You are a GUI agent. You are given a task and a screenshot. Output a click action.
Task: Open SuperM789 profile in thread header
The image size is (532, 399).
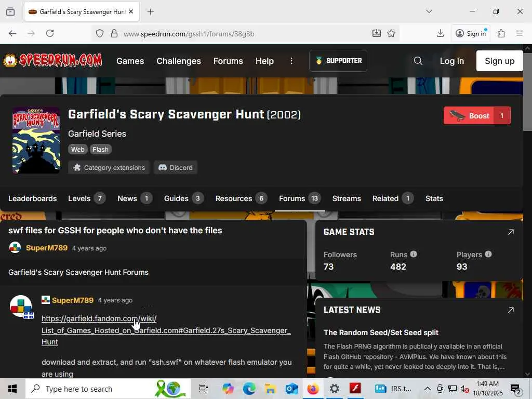47,248
